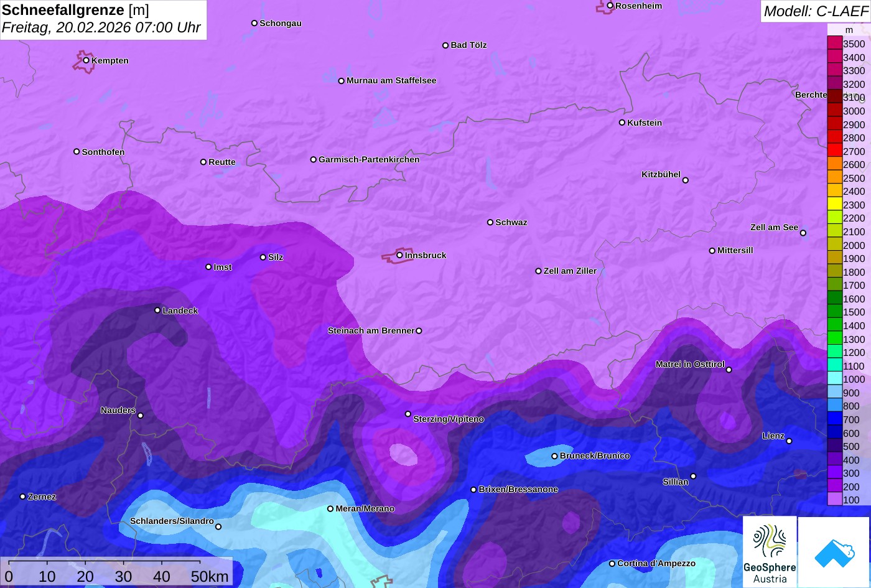Click the "Cortina d'Ampezzo" town label

[656, 563]
